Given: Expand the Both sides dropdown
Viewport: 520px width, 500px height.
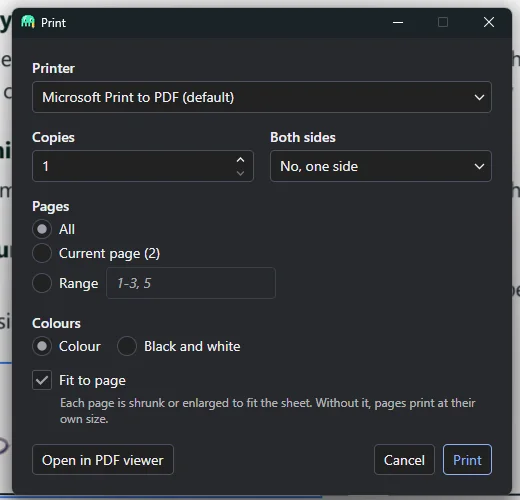Looking at the screenshot, I should [x=381, y=166].
